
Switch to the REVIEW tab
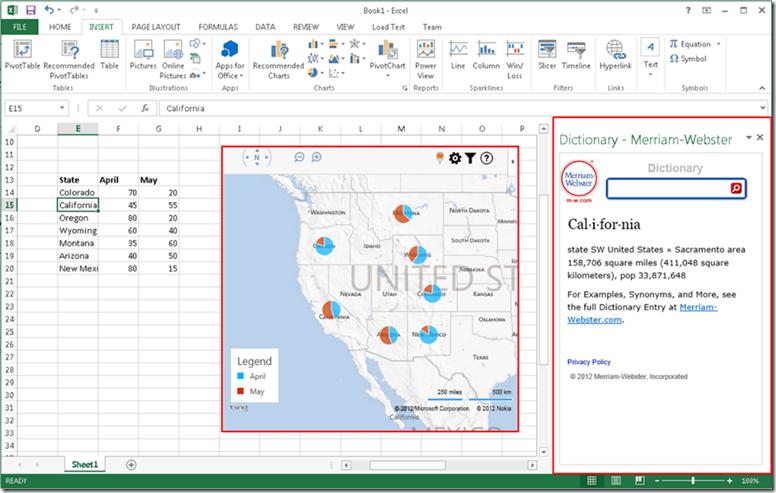click(306, 27)
